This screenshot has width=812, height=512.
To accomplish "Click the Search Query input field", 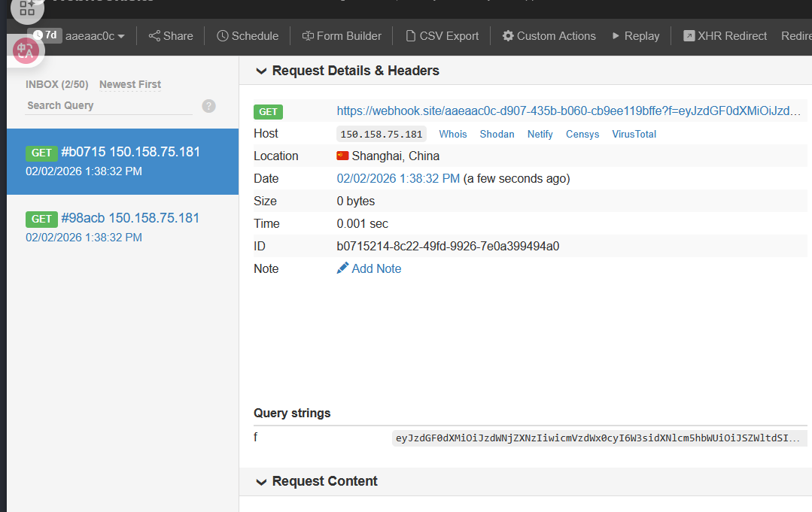I will [108, 106].
